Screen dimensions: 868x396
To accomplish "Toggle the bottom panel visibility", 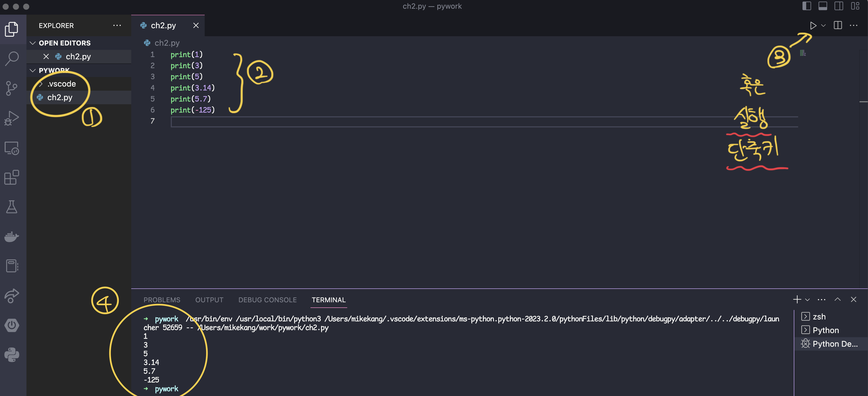I will pos(823,6).
